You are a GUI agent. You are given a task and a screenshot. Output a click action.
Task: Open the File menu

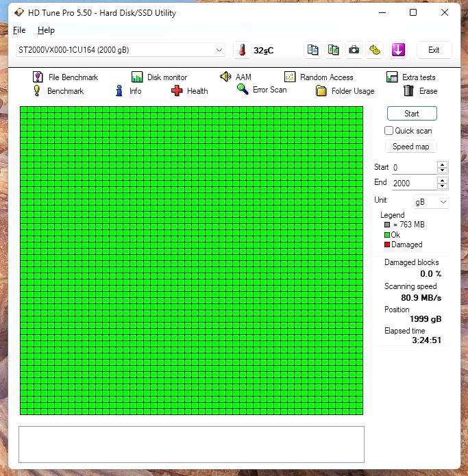[x=19, y=30]
